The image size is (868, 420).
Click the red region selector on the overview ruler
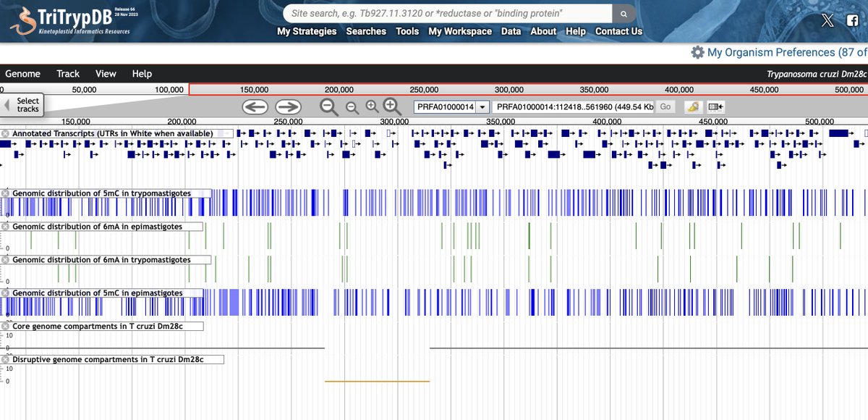pos(528,90)
